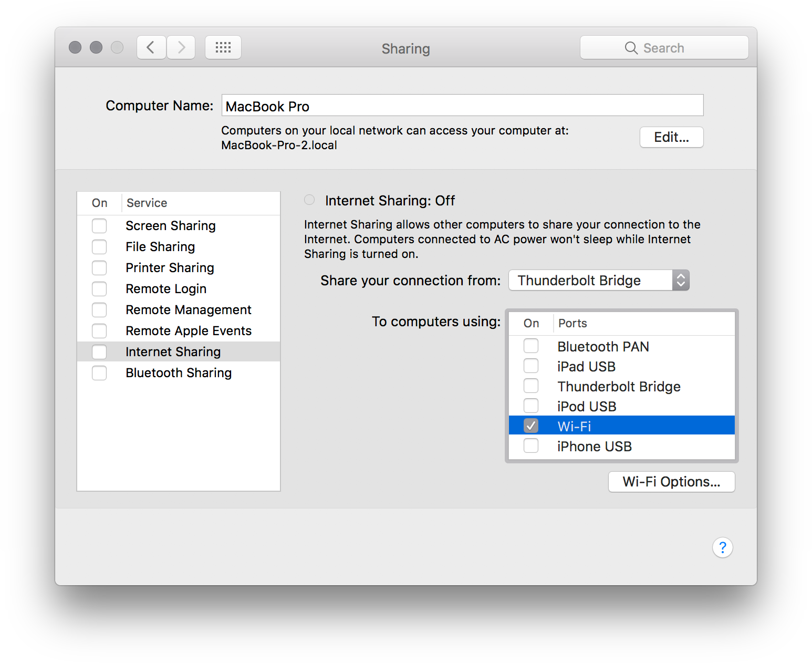Select the highlighted Wi-Fi port row

(622, 426)
